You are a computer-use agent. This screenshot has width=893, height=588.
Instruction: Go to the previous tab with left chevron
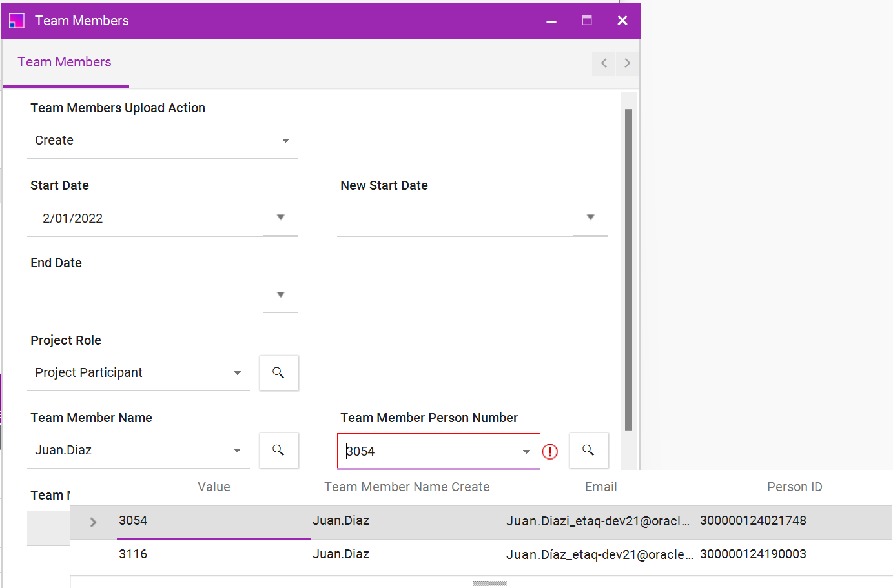click(604, 63)
